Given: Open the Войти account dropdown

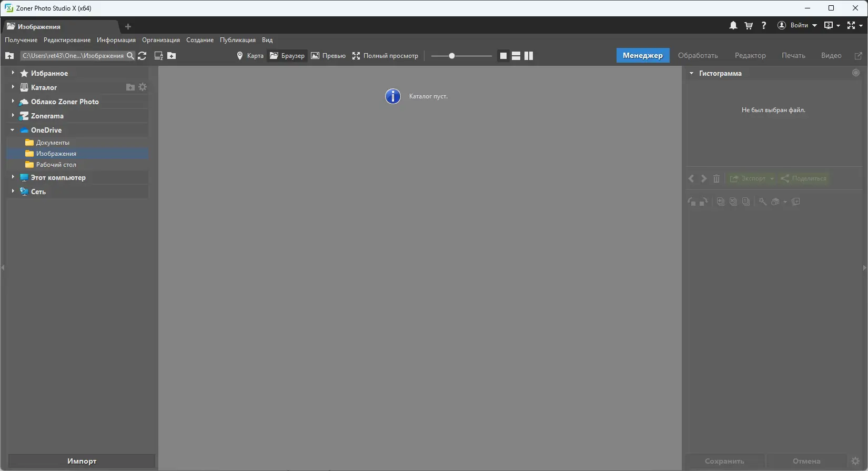Looking at the screenshot, I should pyautogui.click(x=798, y=25).
